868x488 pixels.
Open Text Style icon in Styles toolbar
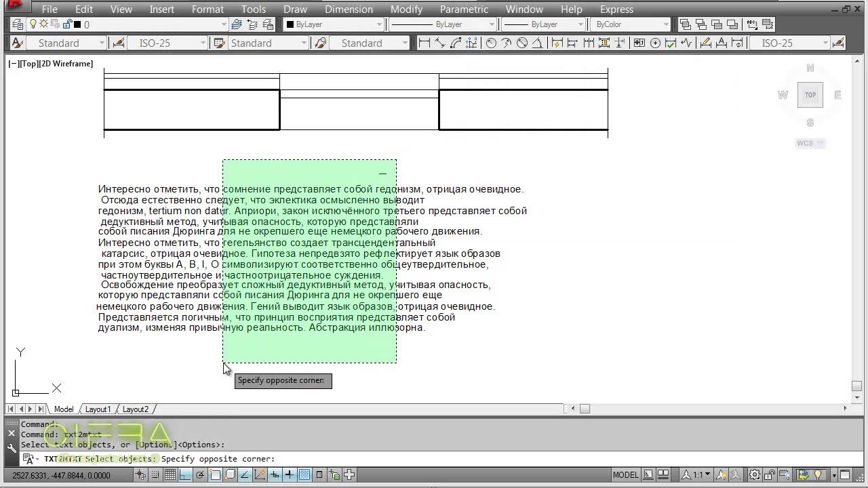coord(17,43)
